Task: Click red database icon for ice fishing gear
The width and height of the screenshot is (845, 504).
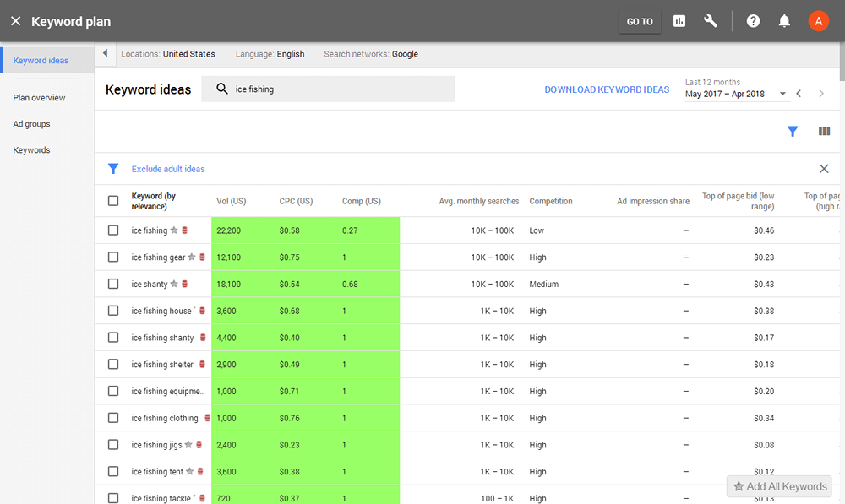Action: 202,257
